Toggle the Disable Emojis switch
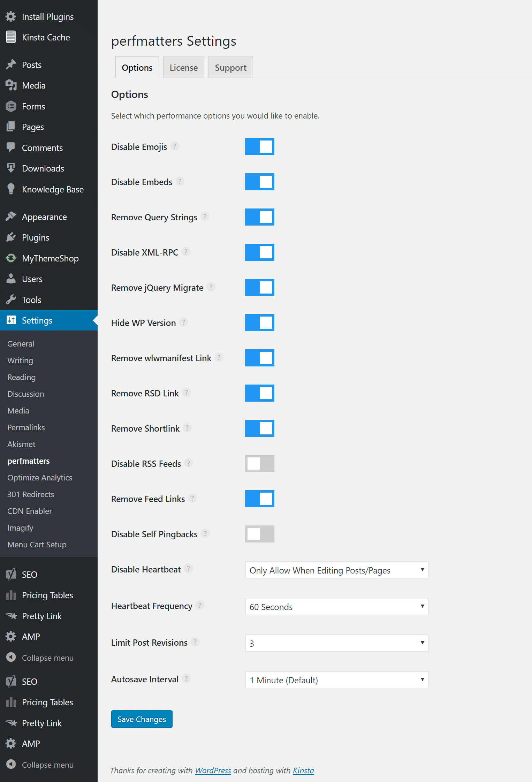This screenshot has width=532, height=782. pos(259,146)
